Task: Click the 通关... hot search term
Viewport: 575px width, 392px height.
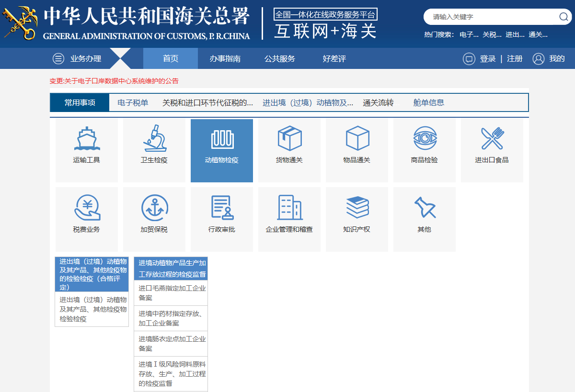Action: pos(538,34)
